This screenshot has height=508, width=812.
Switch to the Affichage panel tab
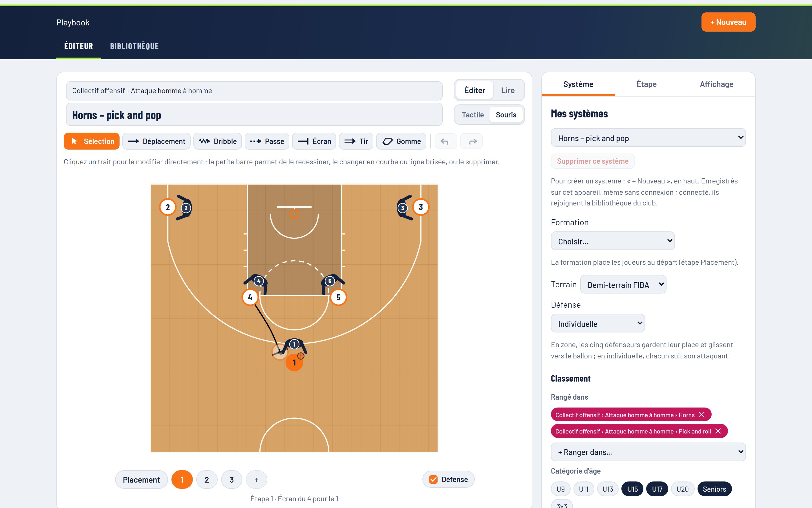pos(716,84)
